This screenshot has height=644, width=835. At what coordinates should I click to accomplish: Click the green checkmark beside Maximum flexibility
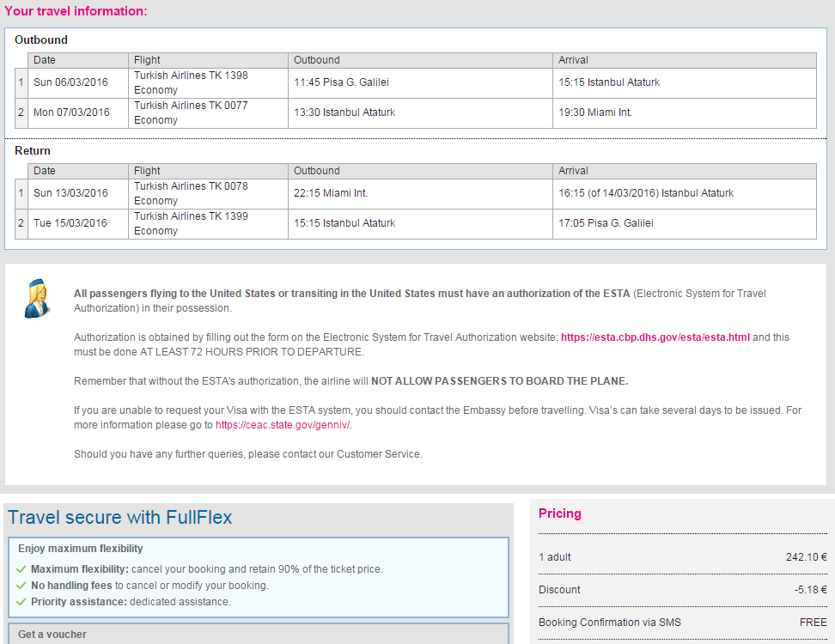tap(21, 569)
